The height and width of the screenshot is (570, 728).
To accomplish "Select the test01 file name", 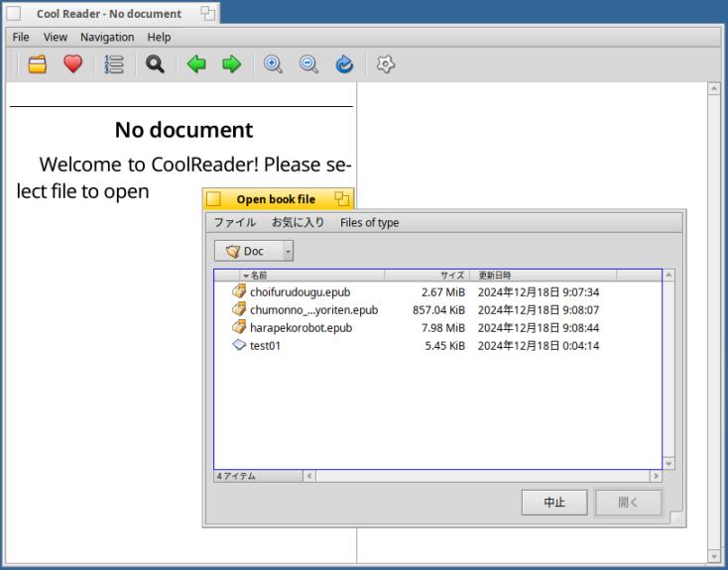I will pos(265,345).
